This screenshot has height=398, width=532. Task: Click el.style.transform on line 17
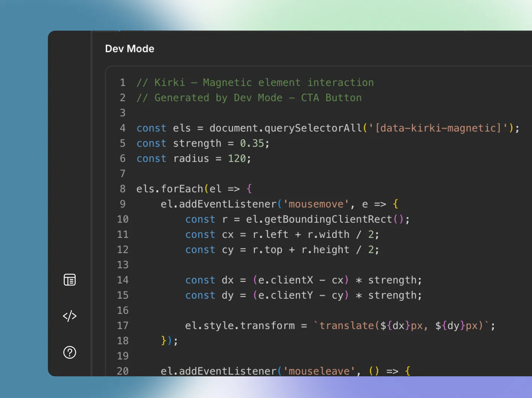point(240,326)
